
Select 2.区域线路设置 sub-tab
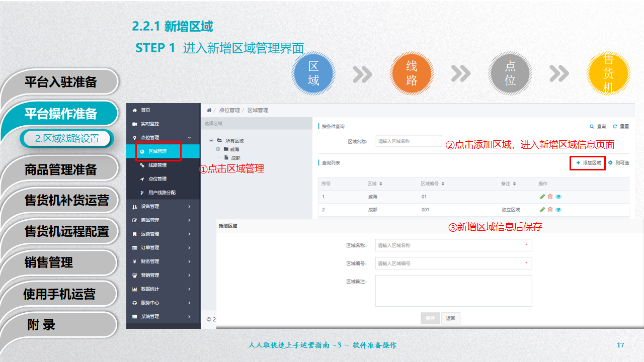coord(67,139)
